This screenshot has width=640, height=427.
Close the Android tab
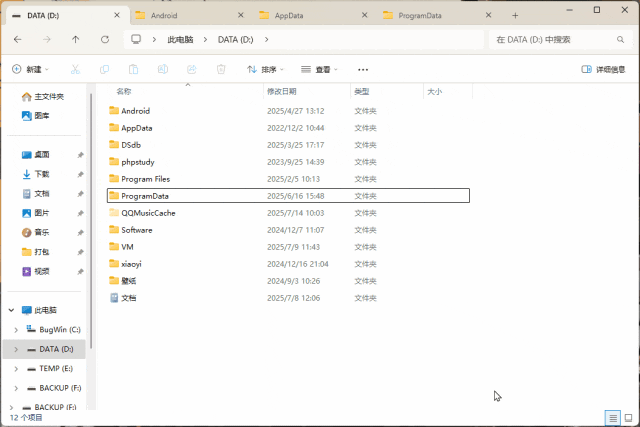241,15
